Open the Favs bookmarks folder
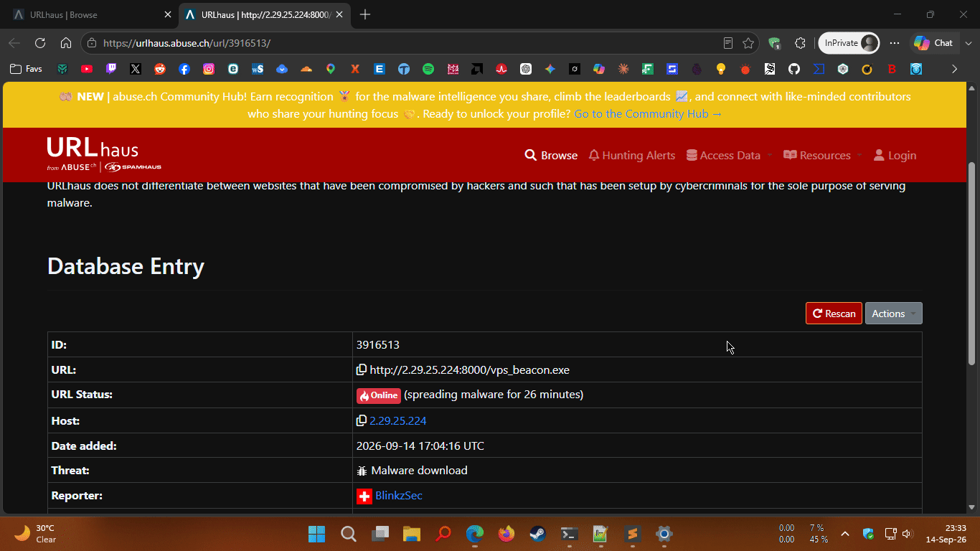Viewport: 980px width, 551px height. pos(27,69)
